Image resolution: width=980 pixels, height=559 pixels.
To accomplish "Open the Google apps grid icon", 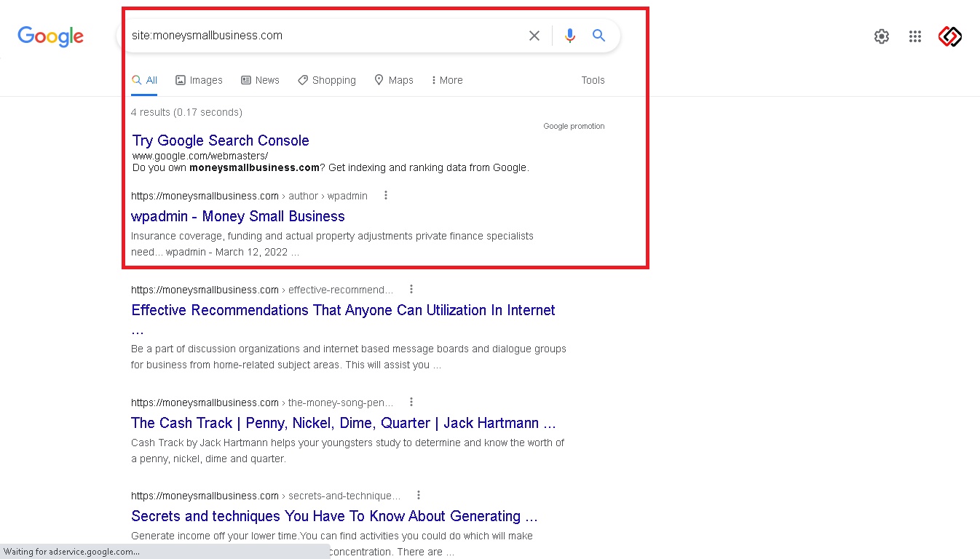I will click(x=915, y=36).
